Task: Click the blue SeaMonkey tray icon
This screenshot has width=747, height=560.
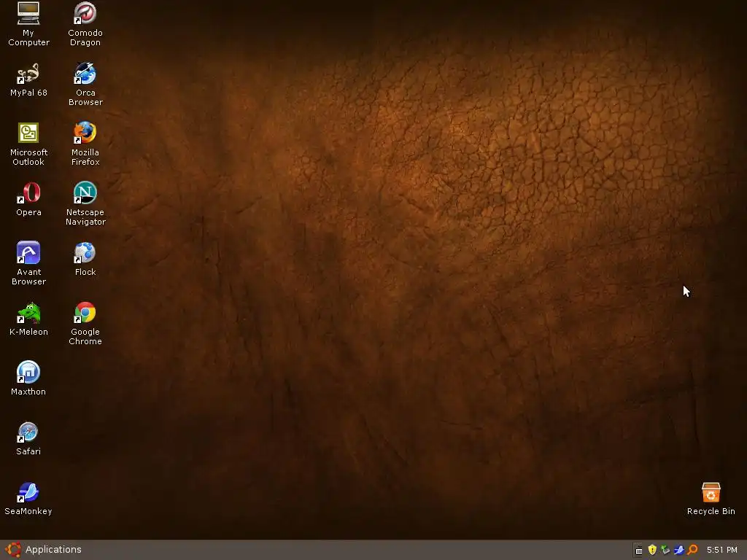Action: 679,550
